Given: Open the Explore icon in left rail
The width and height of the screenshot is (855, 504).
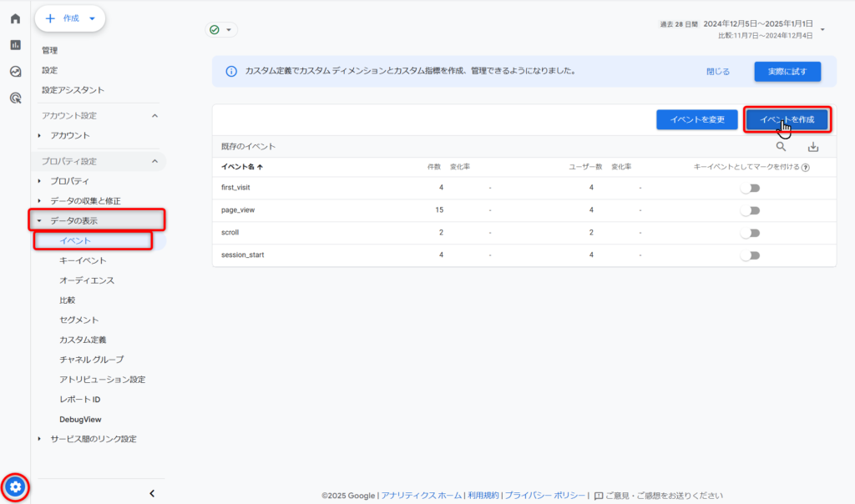Looking at the screenshot, I should point(15,72).
